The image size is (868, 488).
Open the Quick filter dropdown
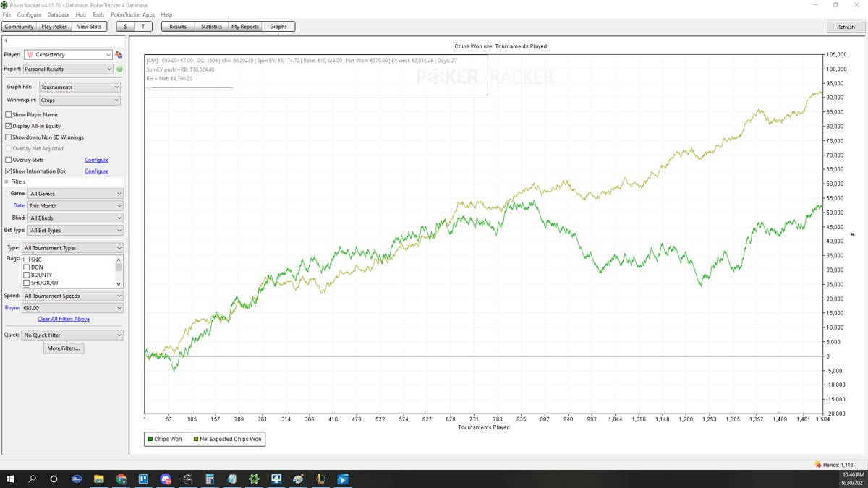click(73, 335)
